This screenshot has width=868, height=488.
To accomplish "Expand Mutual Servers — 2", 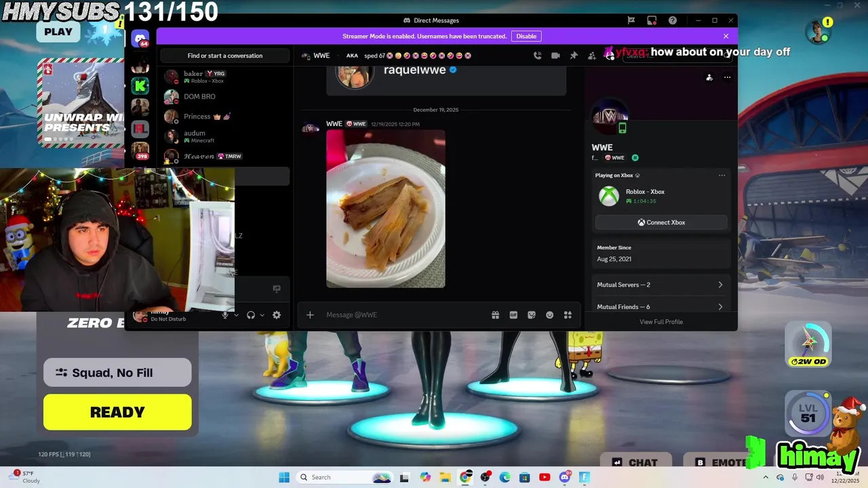I will (660, 285).
